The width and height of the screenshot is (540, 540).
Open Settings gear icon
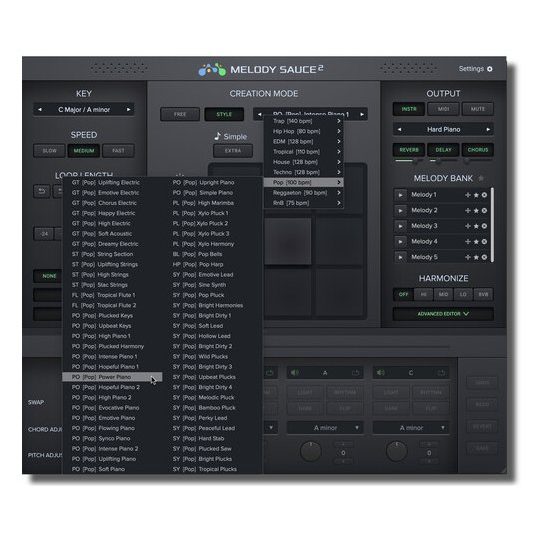point(489,69)
